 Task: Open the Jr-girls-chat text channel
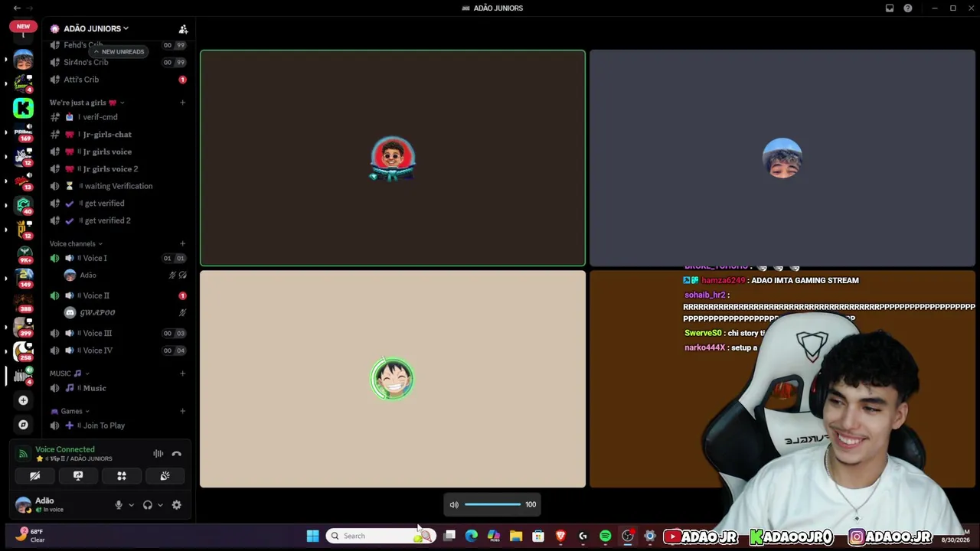pos(118,135)
